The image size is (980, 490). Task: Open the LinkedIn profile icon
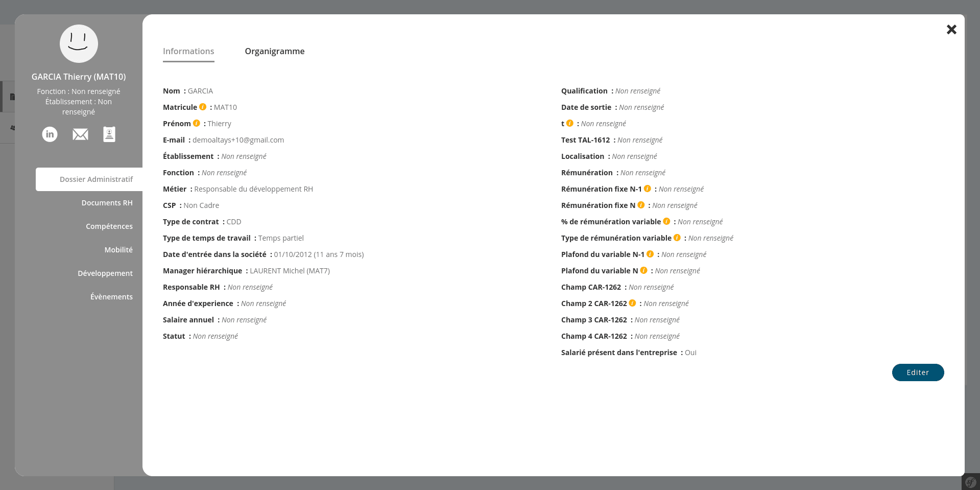click(50, 134)
